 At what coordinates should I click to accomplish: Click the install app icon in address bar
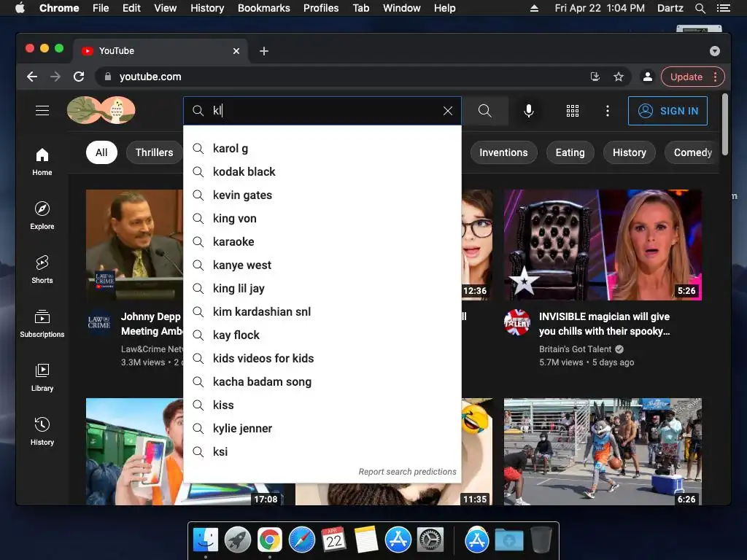click(595, 77)
